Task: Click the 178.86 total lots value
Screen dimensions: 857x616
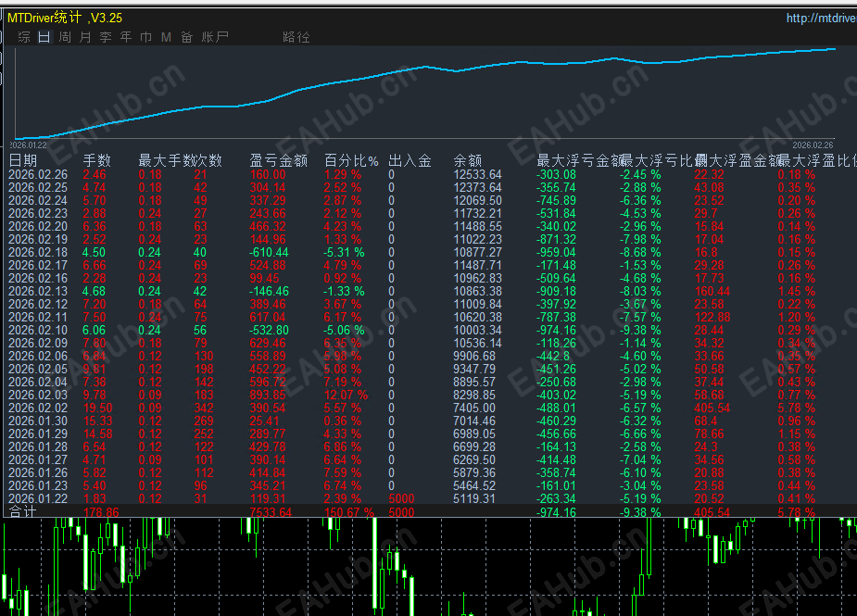Action: tap(101, 512)
